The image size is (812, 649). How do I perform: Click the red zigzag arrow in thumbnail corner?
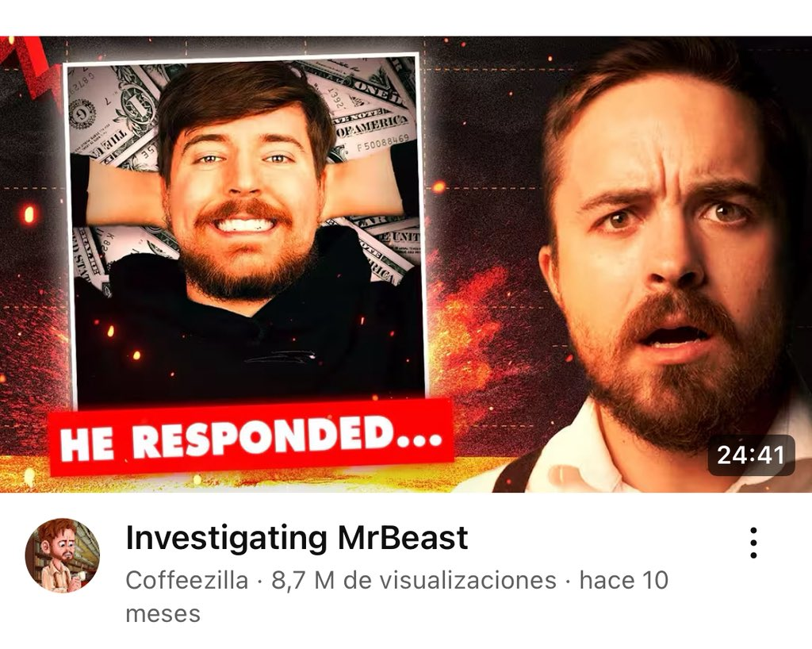[x=30, y=67]
